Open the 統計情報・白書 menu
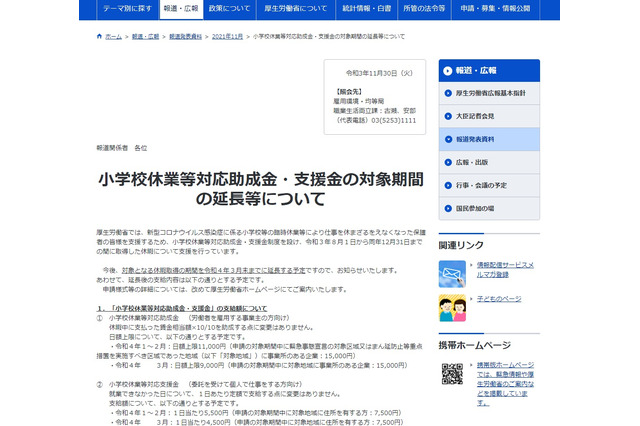Screen dimensions: 640x426 tap(367, 9)
